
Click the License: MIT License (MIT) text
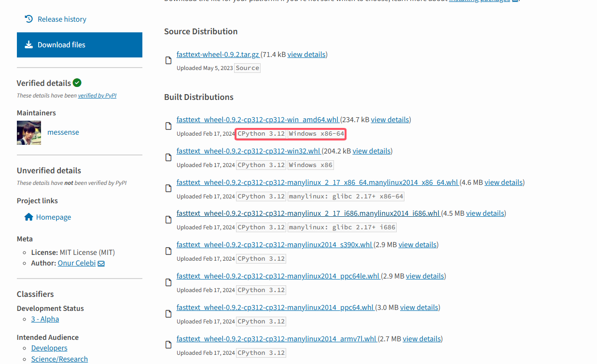click(x=73, y=252)
